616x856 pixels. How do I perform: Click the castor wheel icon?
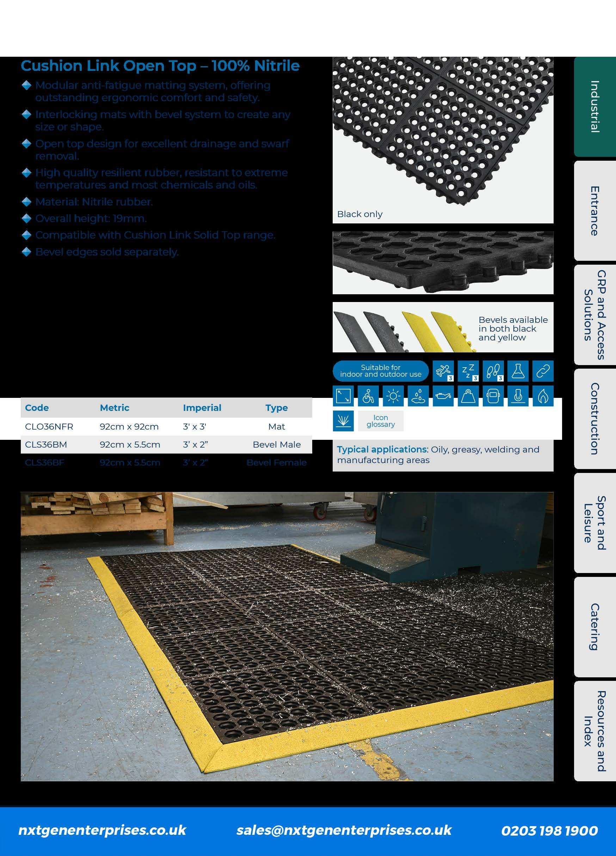[x=518, y=396]
